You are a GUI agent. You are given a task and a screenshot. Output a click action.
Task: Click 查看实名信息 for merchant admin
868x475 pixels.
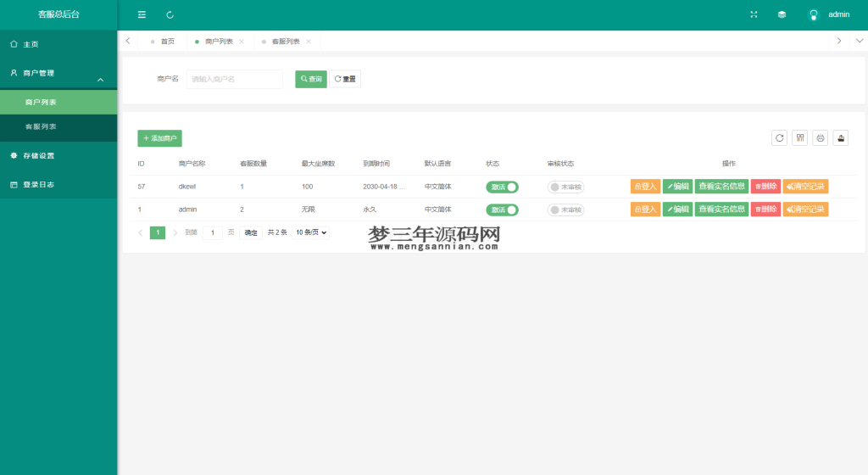pos(721,210)
